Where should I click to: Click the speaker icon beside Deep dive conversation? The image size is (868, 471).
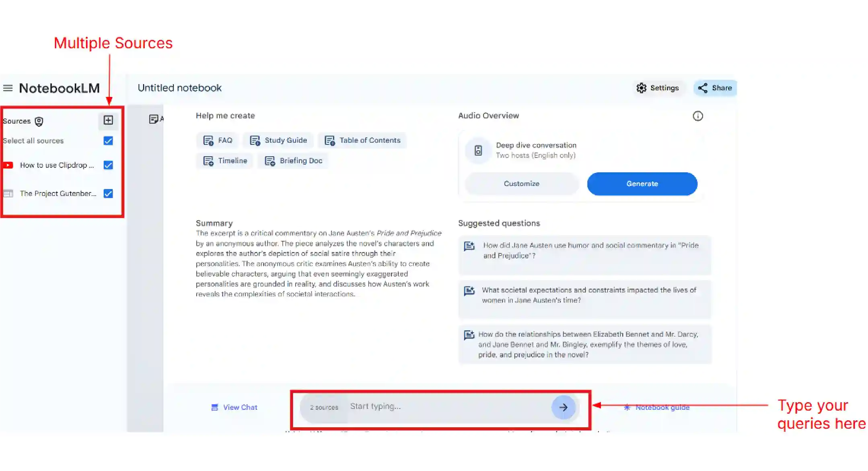click(x=478, y=151)
